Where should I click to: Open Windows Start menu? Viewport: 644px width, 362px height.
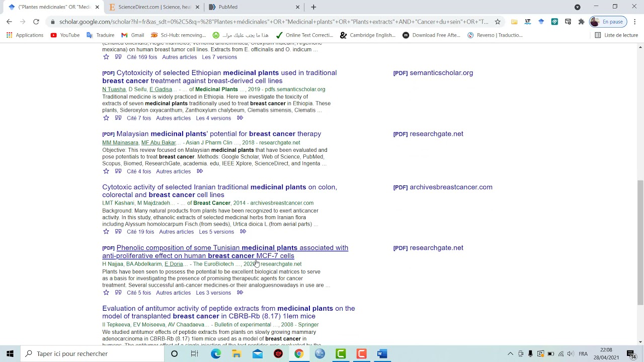(10, 354)
